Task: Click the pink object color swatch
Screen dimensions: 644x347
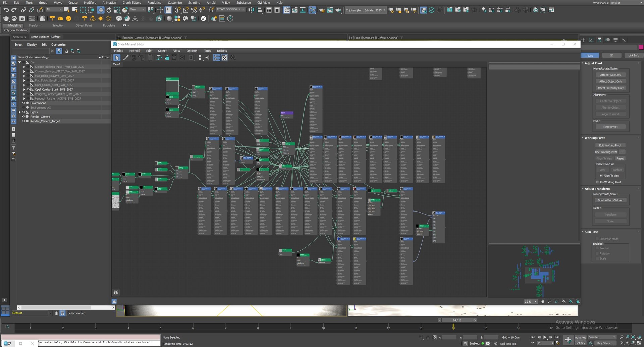Action: 641,47
